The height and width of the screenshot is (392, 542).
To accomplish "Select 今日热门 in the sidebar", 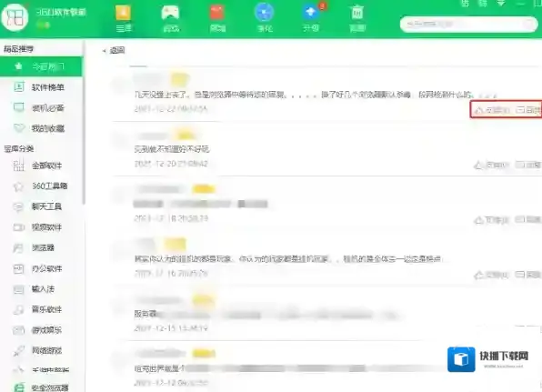I will (41, 66).
